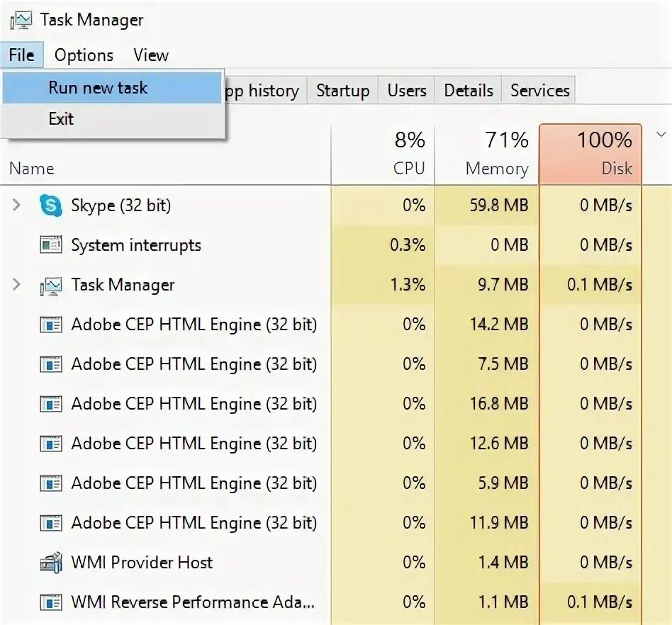Click the Task Manager title bar icon

point(21,20)
